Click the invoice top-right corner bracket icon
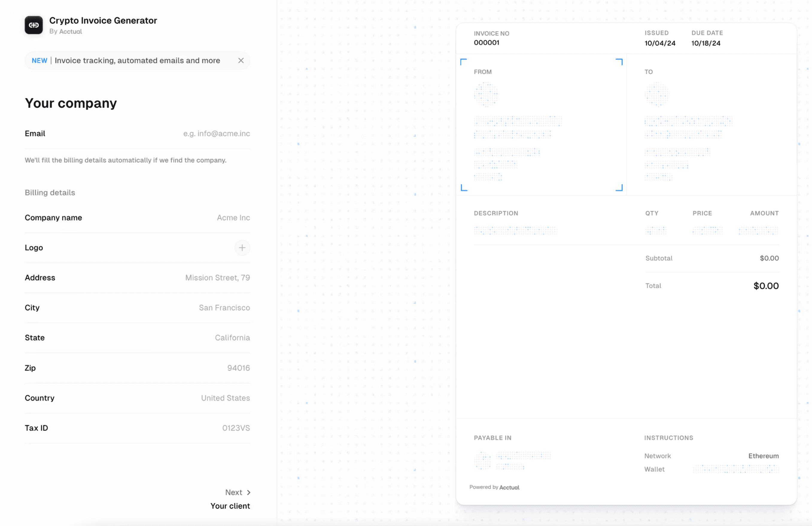 click(620, 61)
